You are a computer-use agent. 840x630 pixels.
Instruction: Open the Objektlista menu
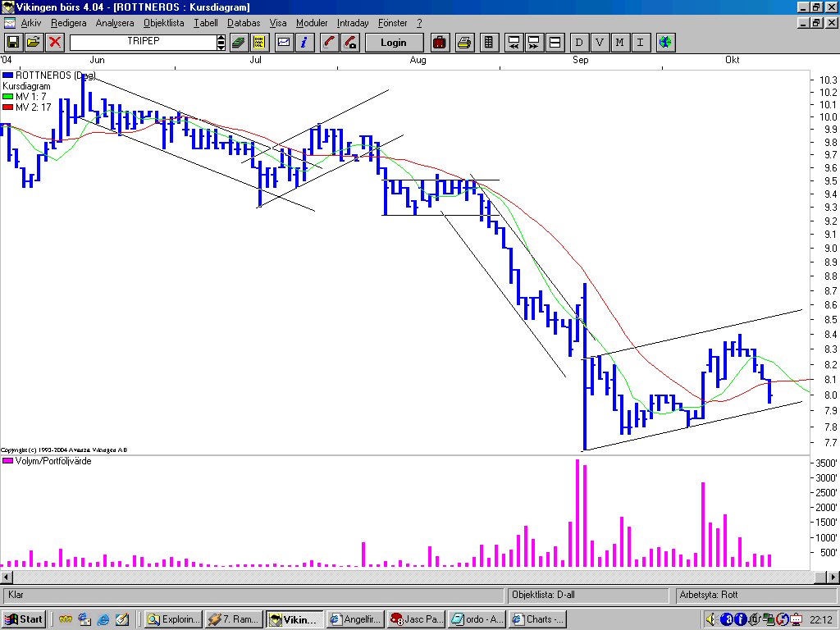[164, 23]
